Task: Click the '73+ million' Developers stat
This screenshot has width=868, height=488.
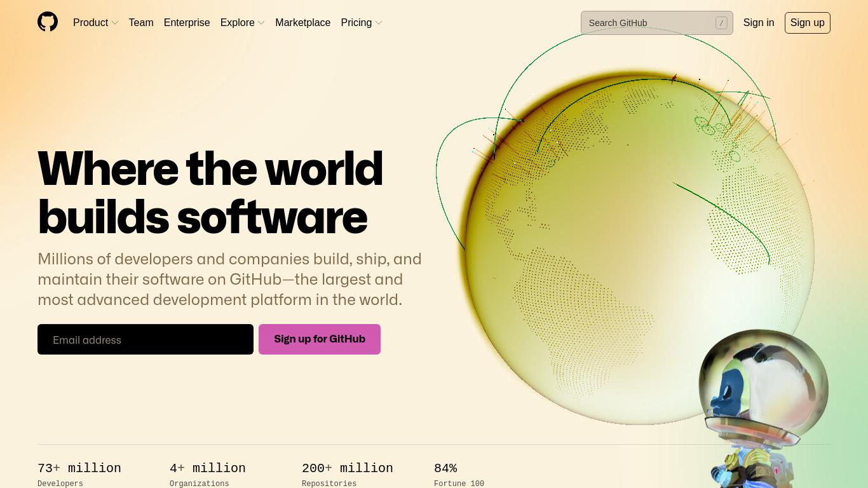Action: (x=79, y=474)
